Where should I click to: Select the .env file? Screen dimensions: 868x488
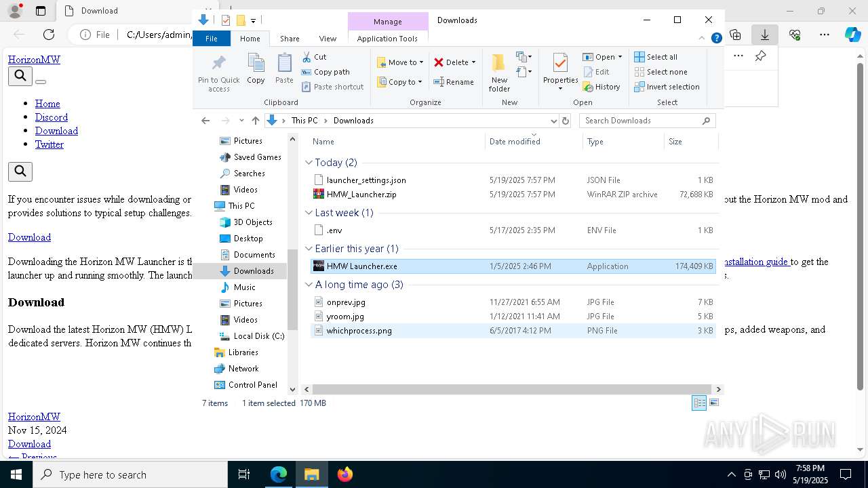click(x=334, y=230)
